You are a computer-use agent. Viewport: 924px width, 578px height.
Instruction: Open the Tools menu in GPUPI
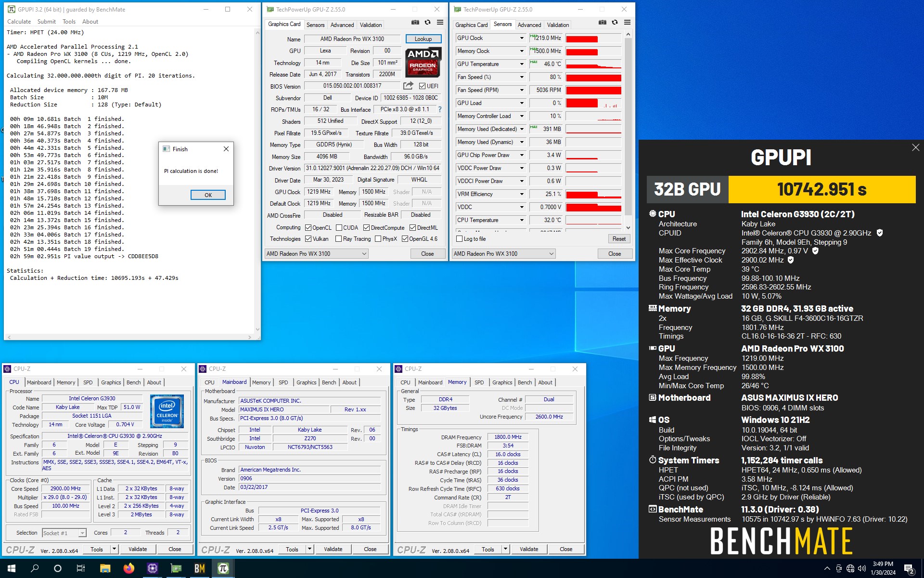click(69, 22)
